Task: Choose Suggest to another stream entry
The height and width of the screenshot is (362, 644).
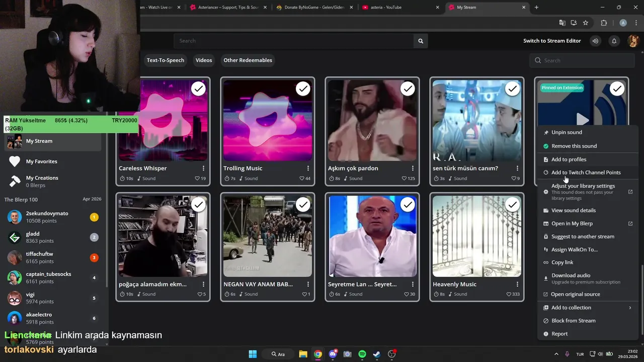Action: 588,236
